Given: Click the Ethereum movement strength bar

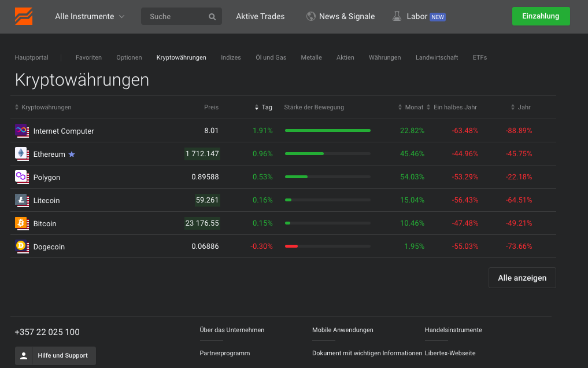Looking at the screenshot, I should [x=328, y=154].
